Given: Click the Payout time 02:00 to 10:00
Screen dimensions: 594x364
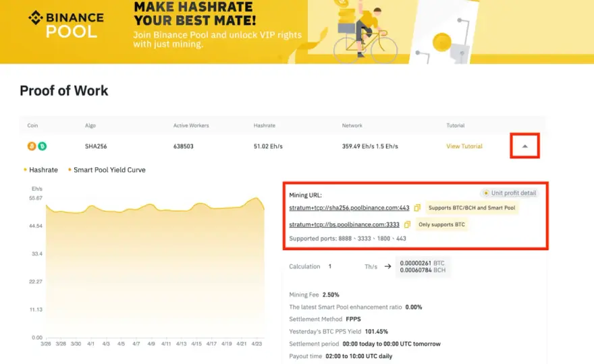Looking at the screenshot, I should pos(358,356).
